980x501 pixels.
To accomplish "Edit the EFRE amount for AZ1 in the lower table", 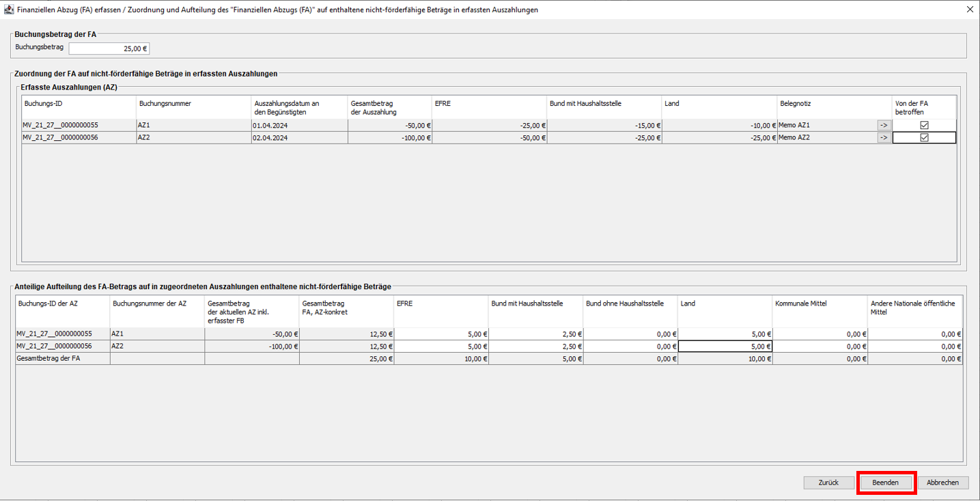I will click(x=441, y=334).
